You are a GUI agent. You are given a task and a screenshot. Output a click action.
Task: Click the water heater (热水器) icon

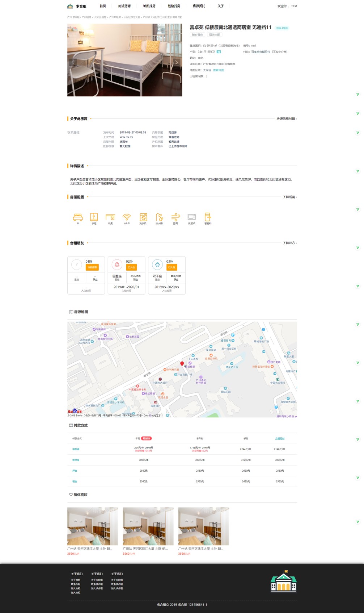159,217
